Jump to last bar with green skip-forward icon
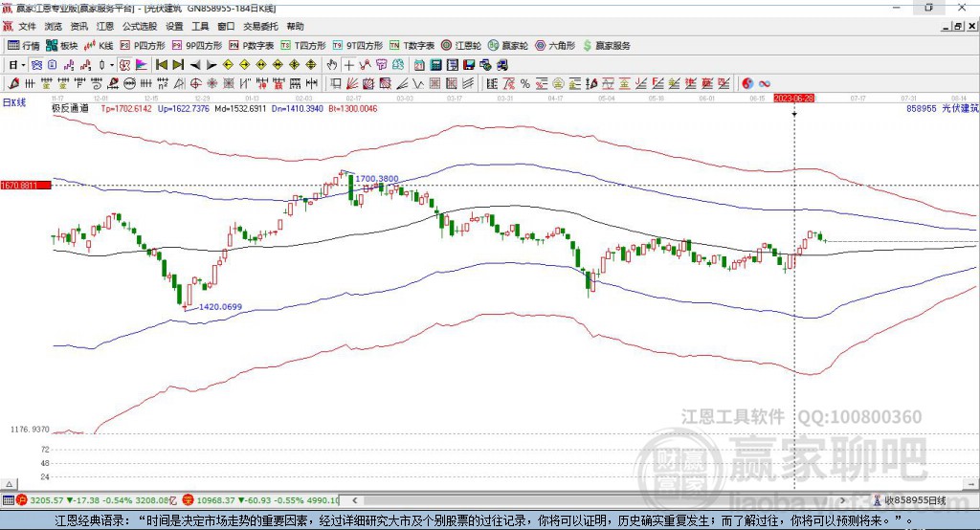This screenshot has height=530, width=980. [x=178, y=65]
